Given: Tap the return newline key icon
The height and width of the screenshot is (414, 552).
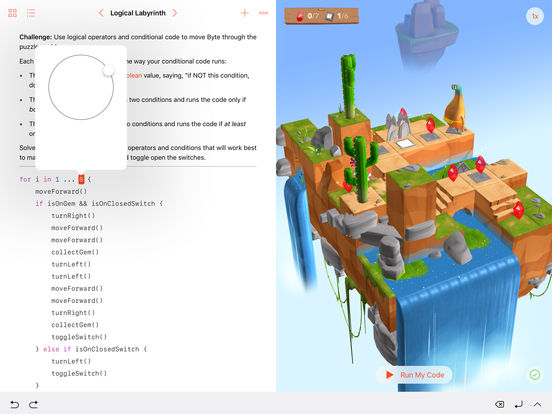Looking at the screenshot, I should coord(519,404).
